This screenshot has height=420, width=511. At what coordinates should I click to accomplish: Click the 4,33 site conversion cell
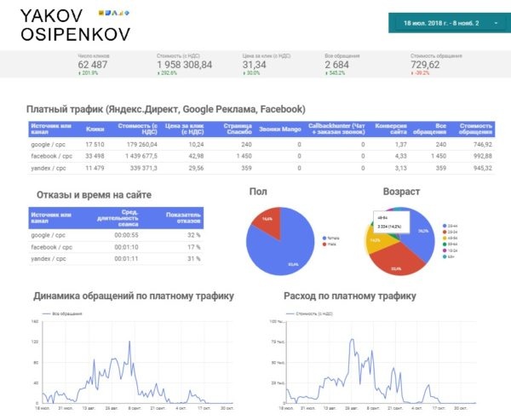click(401, 156)
